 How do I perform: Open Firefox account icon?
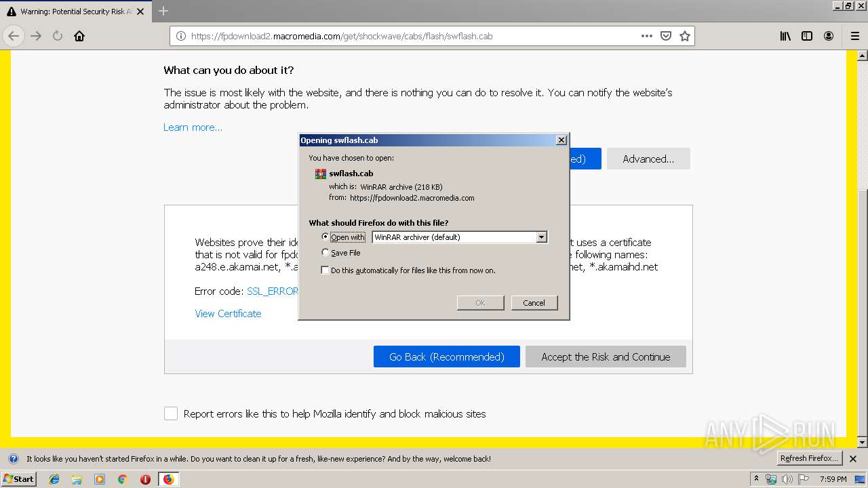tap(829, 36)
